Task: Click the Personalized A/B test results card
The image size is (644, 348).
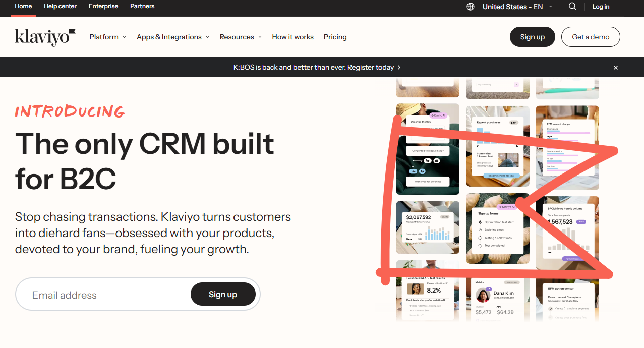Action: (428, 291)
